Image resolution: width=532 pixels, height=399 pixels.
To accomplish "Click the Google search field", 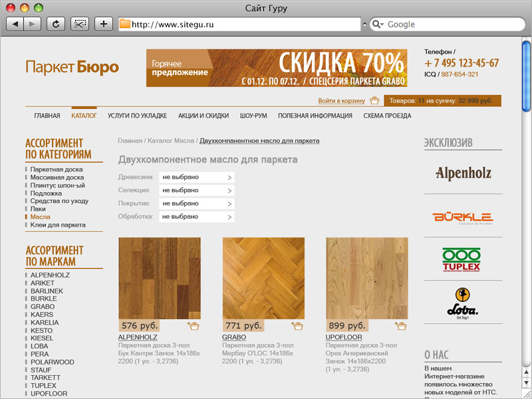I will [447, 25].
